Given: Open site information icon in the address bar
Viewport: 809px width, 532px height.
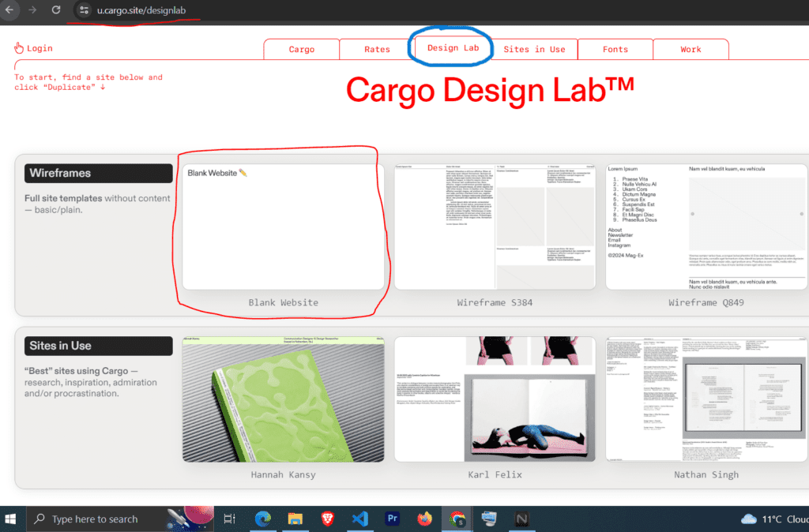Looking at the screenshot, I should pos(85,11).
